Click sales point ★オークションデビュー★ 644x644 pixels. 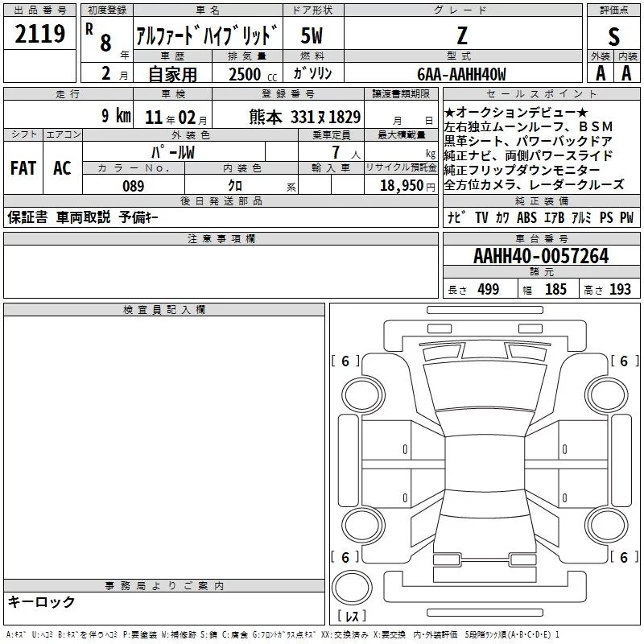[516, 112]
